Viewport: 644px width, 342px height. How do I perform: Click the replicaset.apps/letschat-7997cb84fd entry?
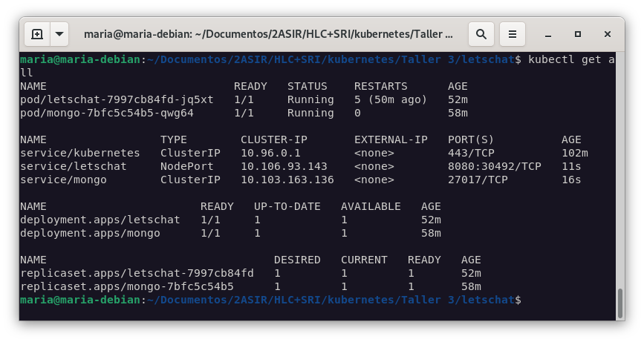click(137, 273)
